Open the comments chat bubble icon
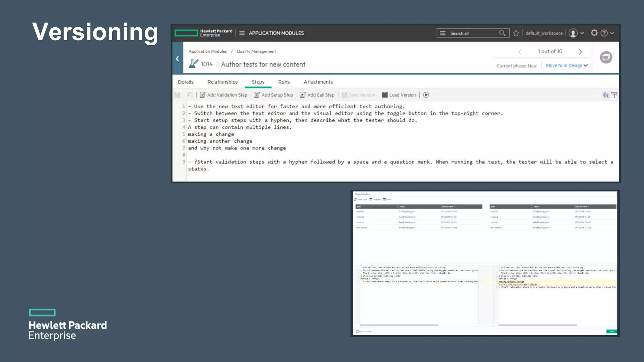 (606, 57)
